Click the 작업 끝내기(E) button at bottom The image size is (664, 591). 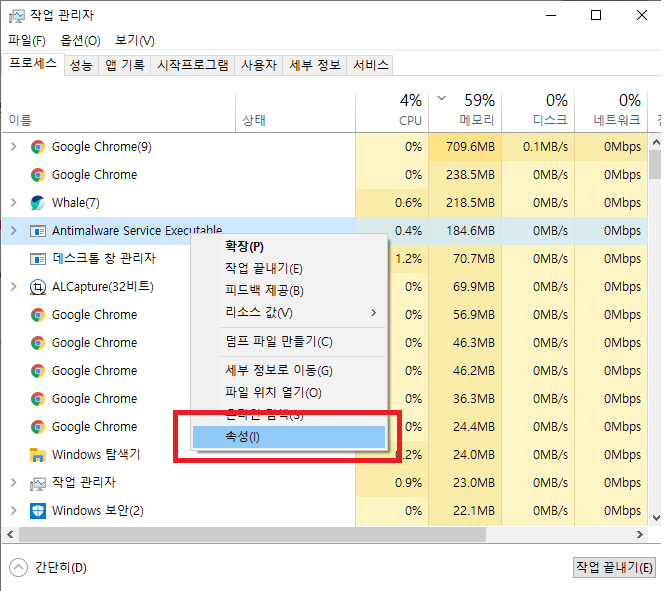click(614, 567)
